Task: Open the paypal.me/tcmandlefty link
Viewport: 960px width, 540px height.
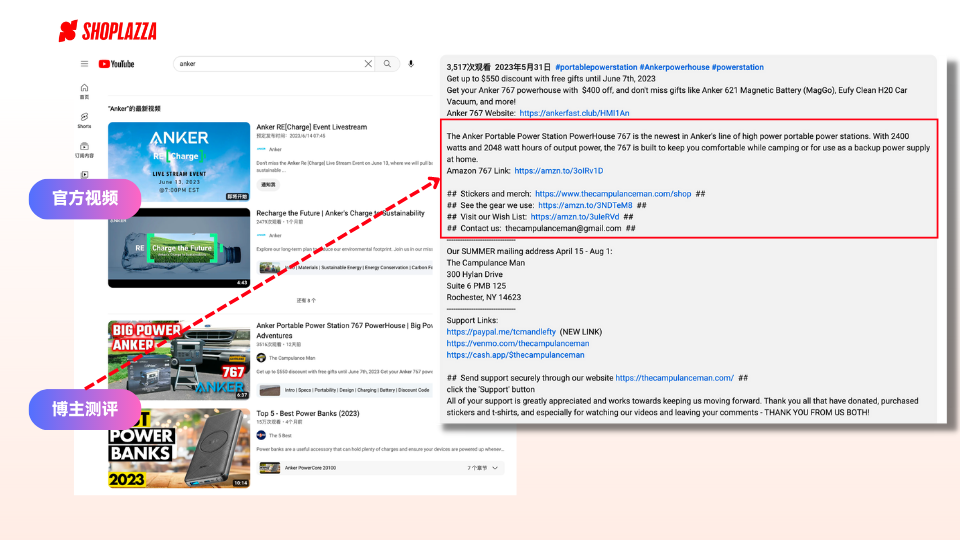Action: pos(501,332)
